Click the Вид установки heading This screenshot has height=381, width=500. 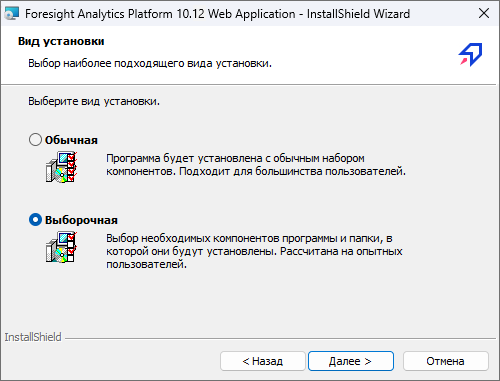tap(61, 41)
